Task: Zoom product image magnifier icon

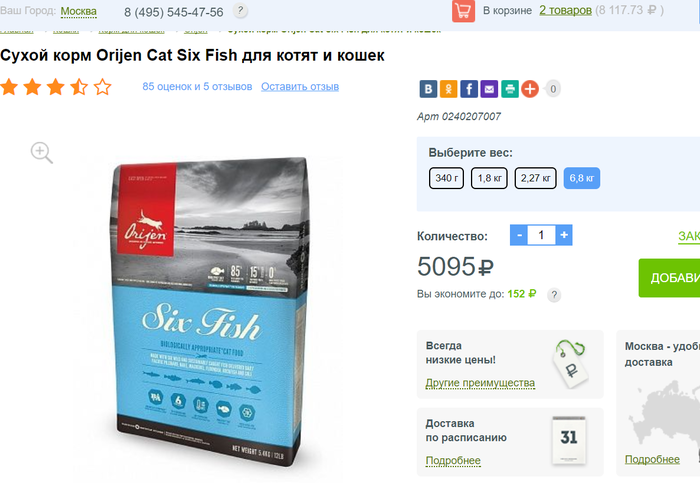Action: pyautogui.click(x=42, y=153)
